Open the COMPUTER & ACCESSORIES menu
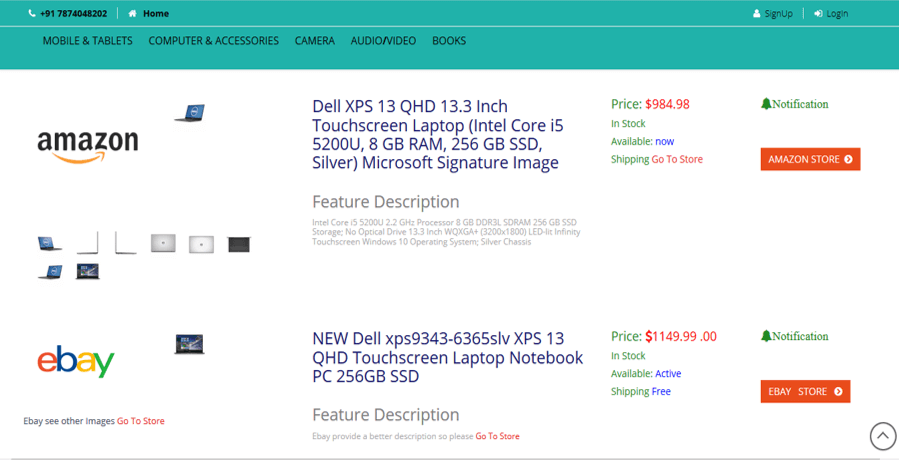 (214, 41)
